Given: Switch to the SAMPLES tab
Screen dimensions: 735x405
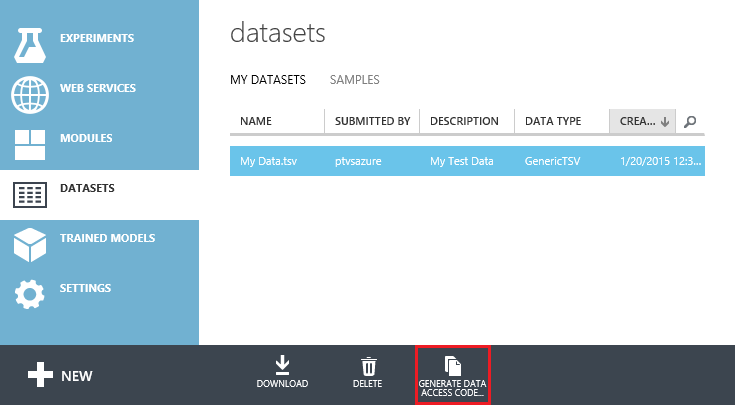Looking at the screenshot, I should (355, 80).
